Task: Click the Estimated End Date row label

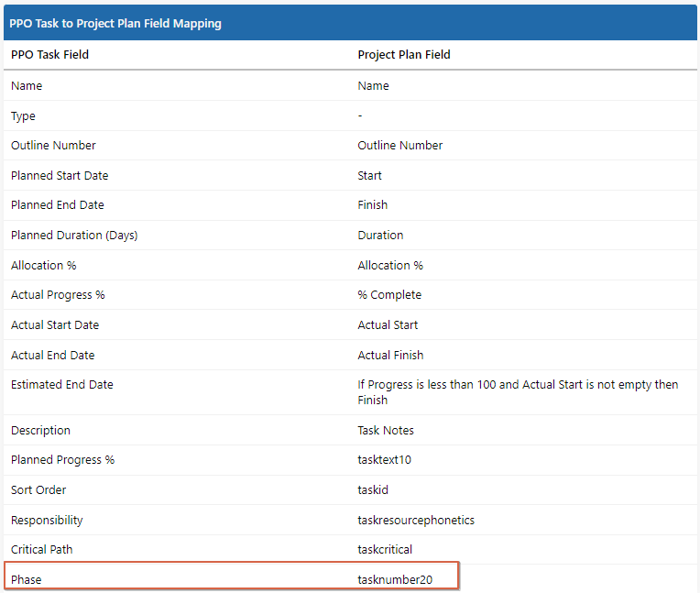Action: [62, 384]
